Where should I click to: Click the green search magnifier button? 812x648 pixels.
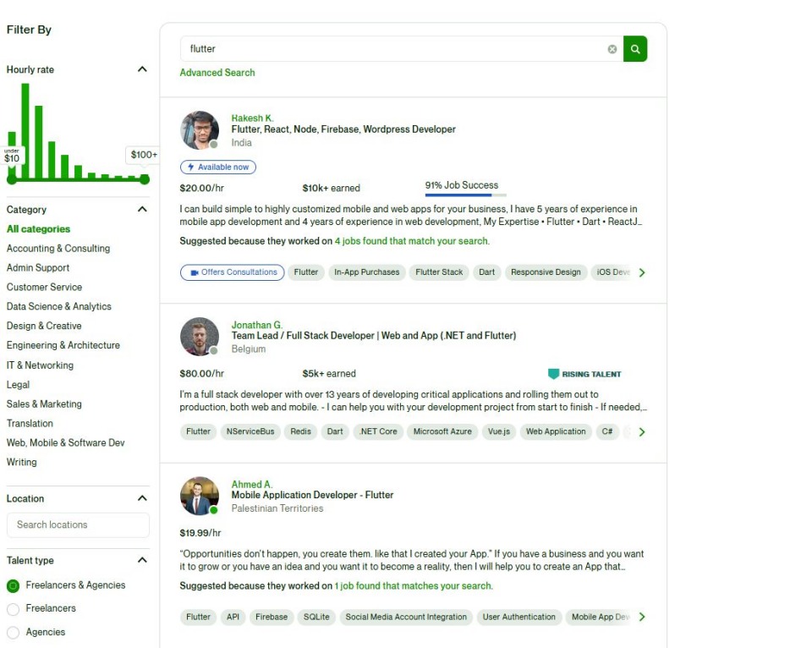pos(635,49)
